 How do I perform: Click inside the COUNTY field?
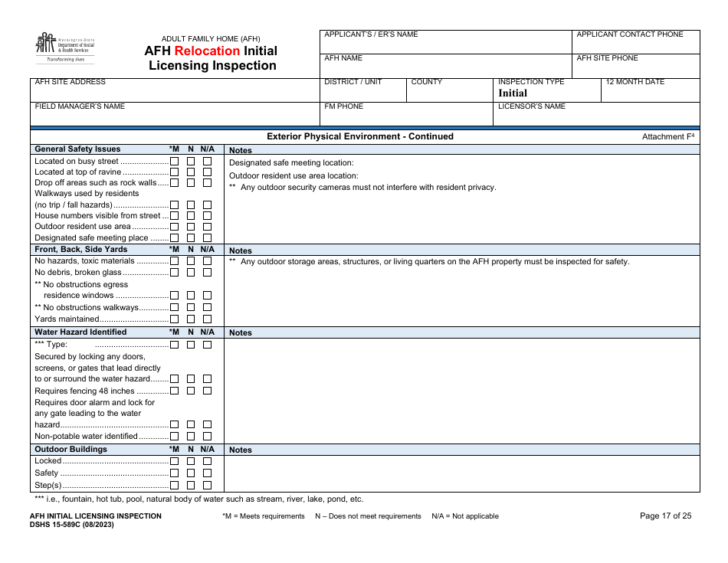[x=448, y=90]
